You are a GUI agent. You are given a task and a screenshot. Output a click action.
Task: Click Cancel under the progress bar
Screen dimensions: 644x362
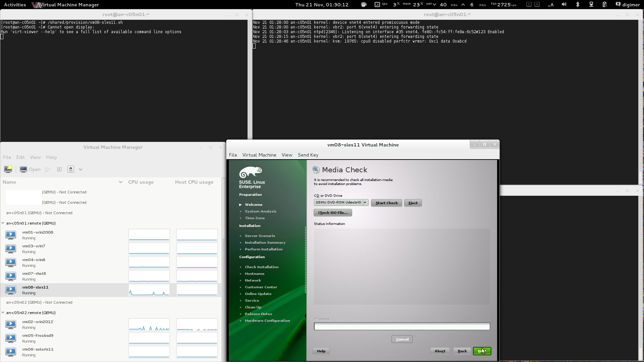pyautogui.click(x=402, y=339)
